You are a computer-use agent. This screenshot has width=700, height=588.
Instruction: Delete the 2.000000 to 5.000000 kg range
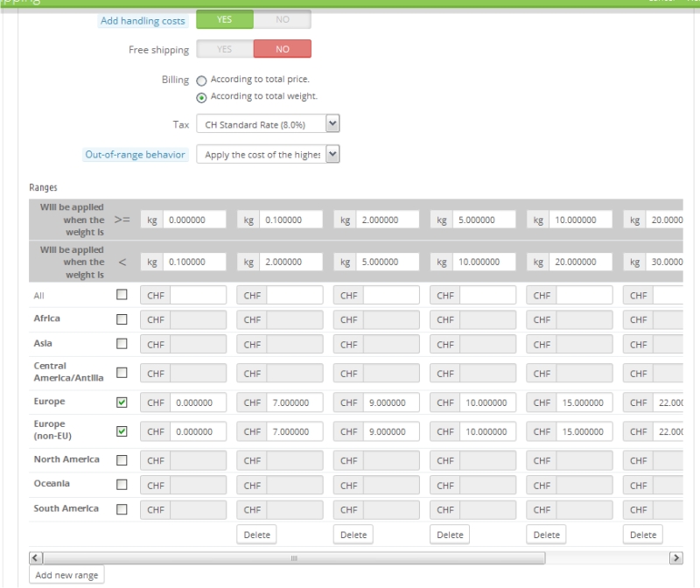[x=353, y=535]
